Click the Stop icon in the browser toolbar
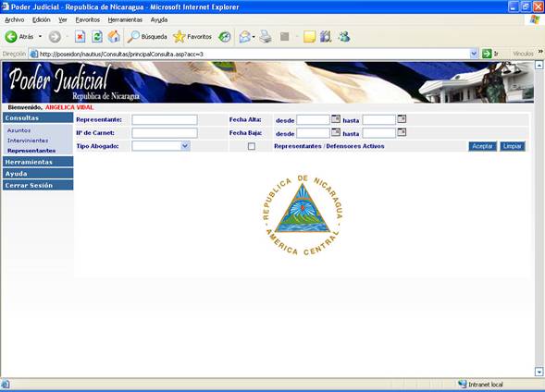This screenshot has height=392, width=545. 80,36
